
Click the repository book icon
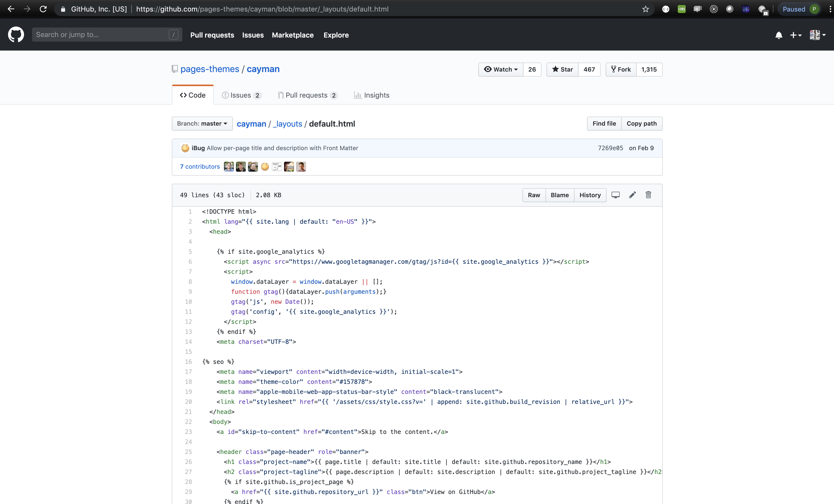[175, 69]
